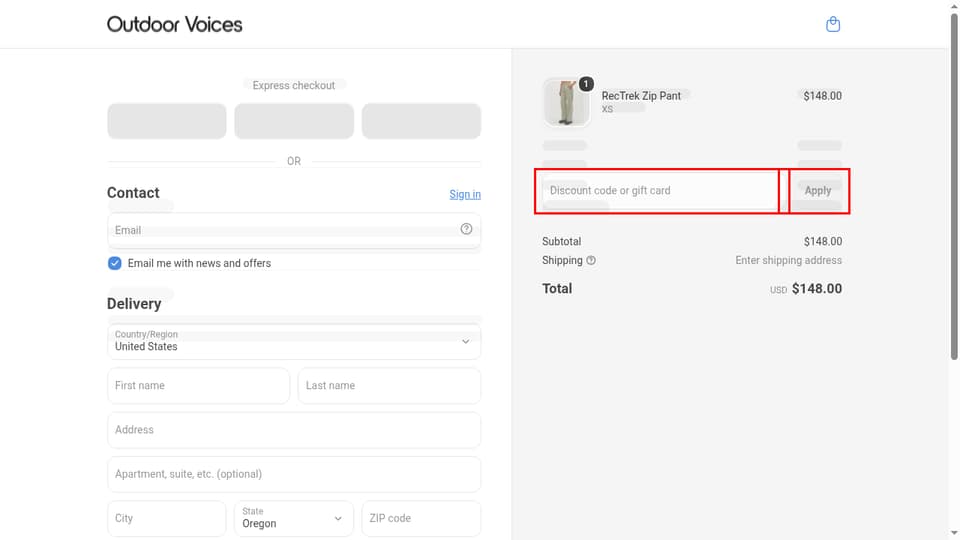Click the email help question-mark icon
Image resolution: width=960 pixels, height=540 pixels.
466,229
